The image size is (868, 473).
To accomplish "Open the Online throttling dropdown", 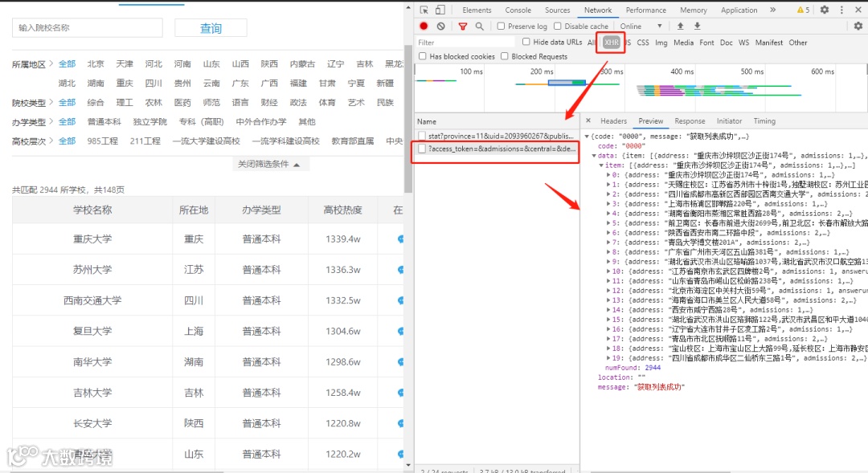I will pos(641,26).
